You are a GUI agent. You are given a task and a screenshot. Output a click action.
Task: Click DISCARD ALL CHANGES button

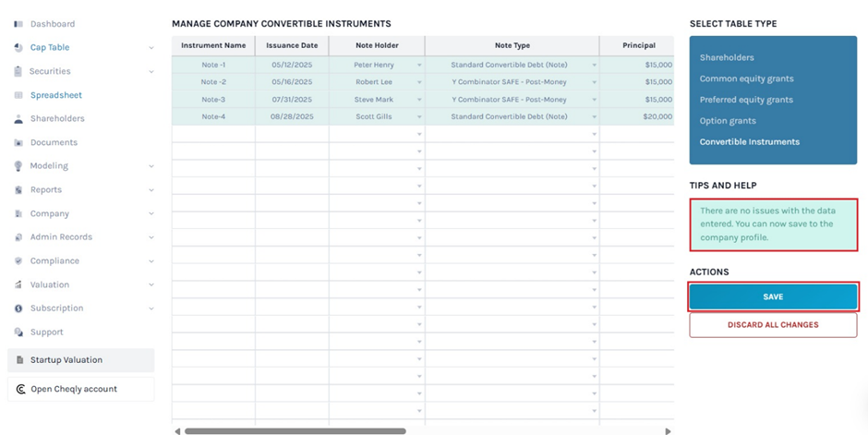click(x=772, y=325)
